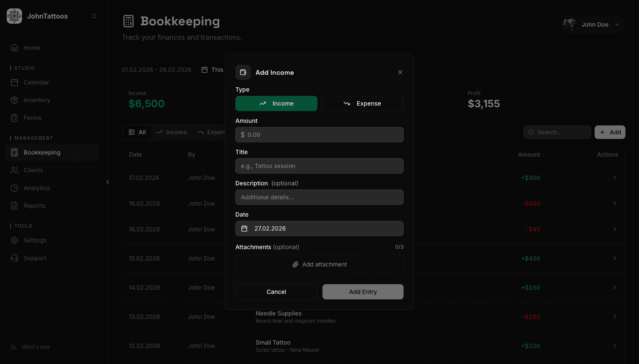Switch the entry type to Expense
639x364 pixels.
click(x=362, y=103)
